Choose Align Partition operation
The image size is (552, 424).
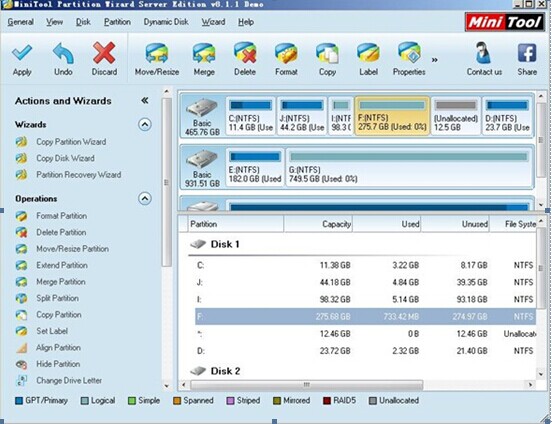(58, 348)
